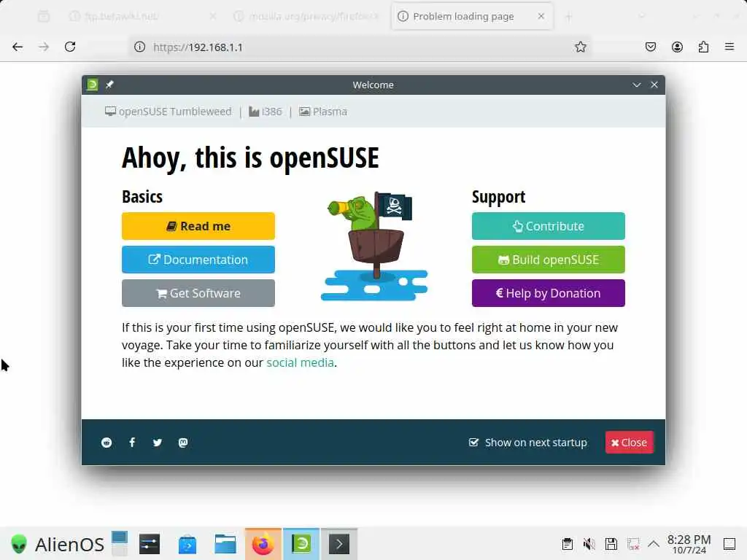
Task: Click the pirate chameleon ship illustration
Action: (374, 246)
